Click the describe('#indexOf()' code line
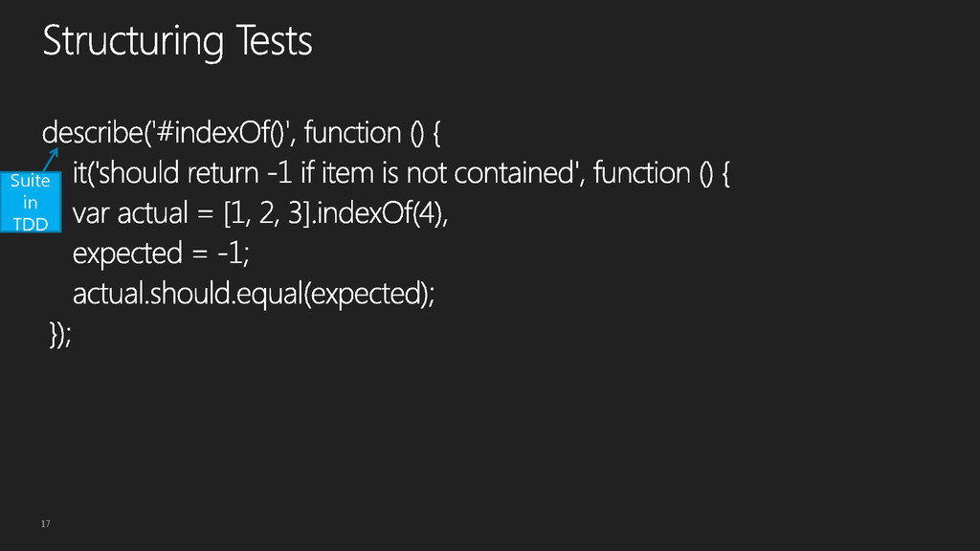Screen dimensions: 980x551 coord(241,133)
